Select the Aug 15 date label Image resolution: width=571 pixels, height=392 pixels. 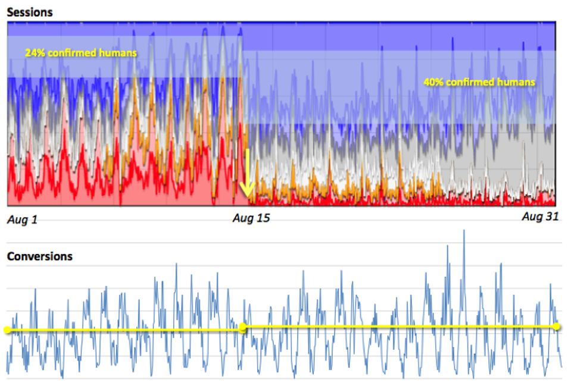point(251,218)
